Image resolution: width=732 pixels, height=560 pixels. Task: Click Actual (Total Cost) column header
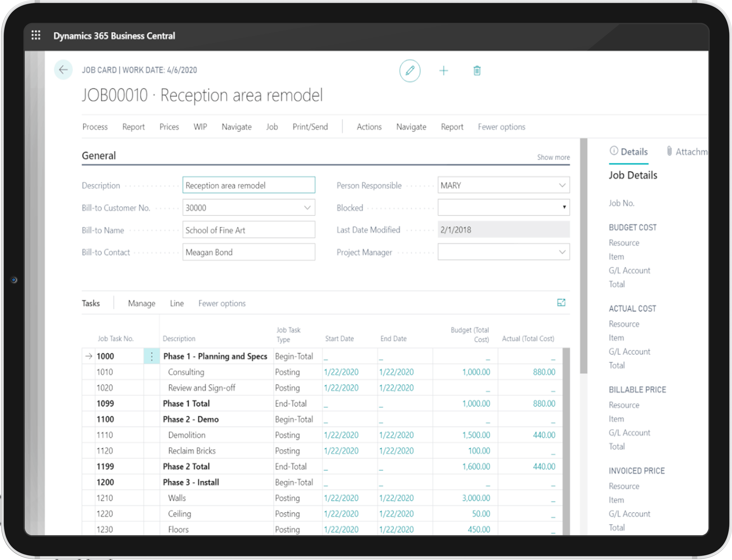[x=528, y=339]
